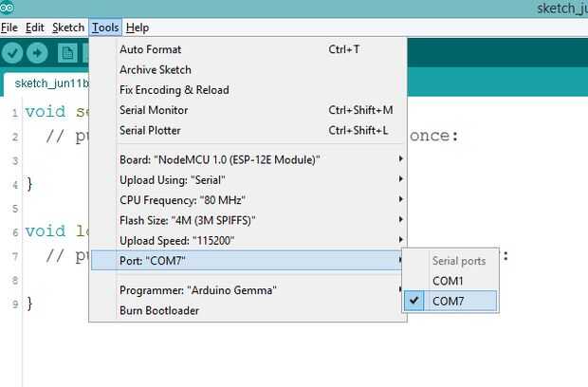
Task: Open the Programmer Arduino Gemma submenu
Action: point(248,290)
